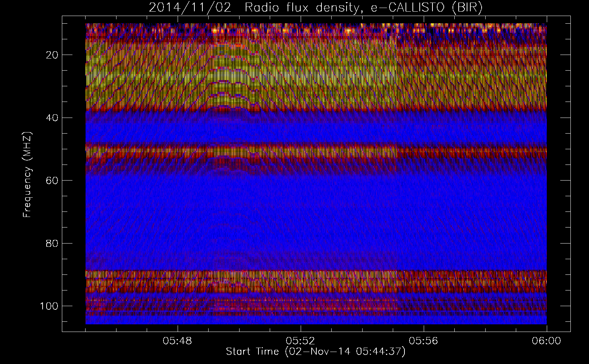This screenshot has height=364, width=589.
Task: Click the "Start Time (02-Nov-14 05:44:37)" label
Action: tap(316, 352)
